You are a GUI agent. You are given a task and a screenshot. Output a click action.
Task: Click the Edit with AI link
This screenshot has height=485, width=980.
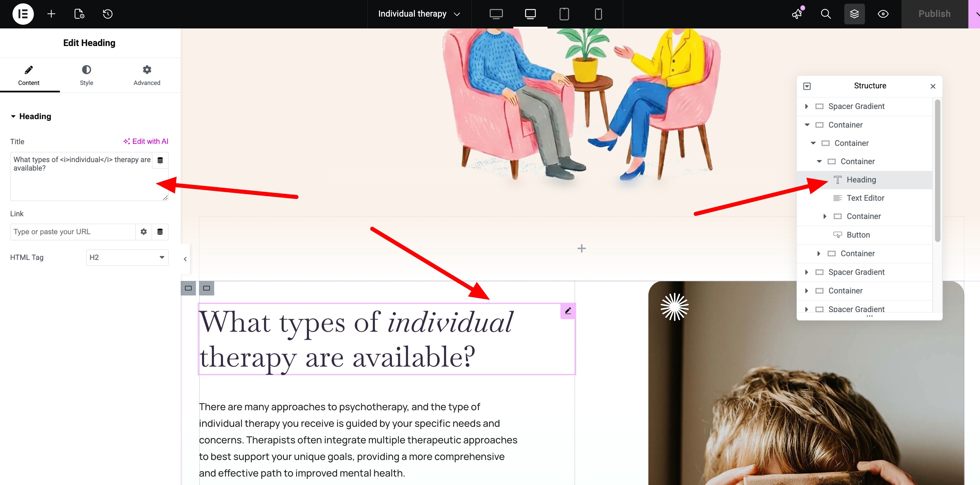click(146, 141)
